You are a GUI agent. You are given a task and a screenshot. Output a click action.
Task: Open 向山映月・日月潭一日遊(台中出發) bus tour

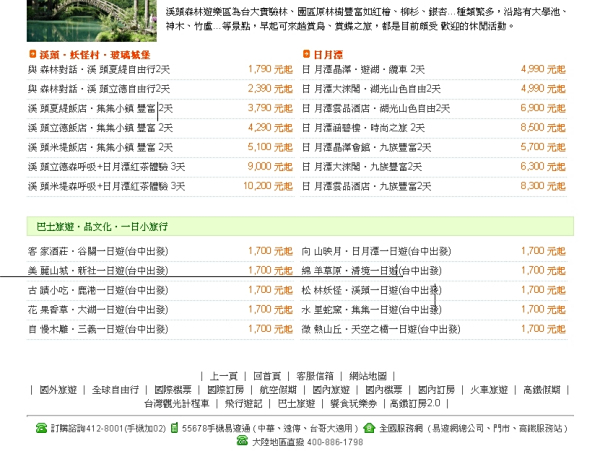(x=377, y=251)
